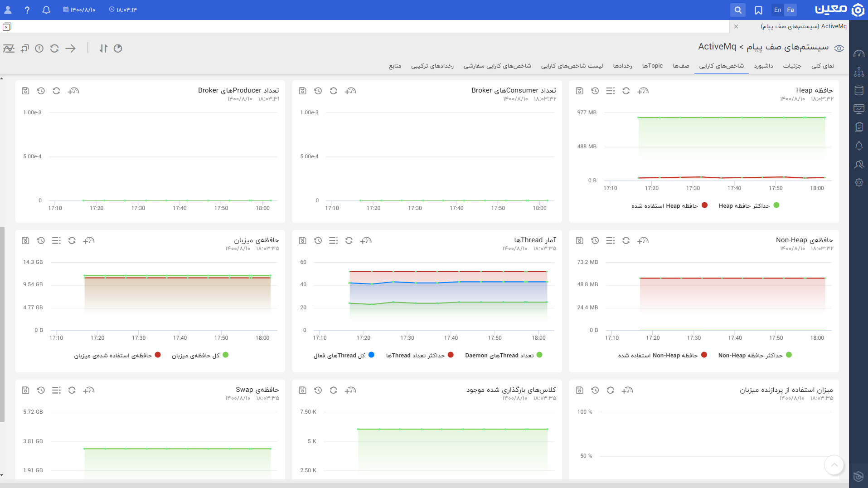Save the Heap memory chart
Viewport: 868px width, 488px height.
[580, 91]
